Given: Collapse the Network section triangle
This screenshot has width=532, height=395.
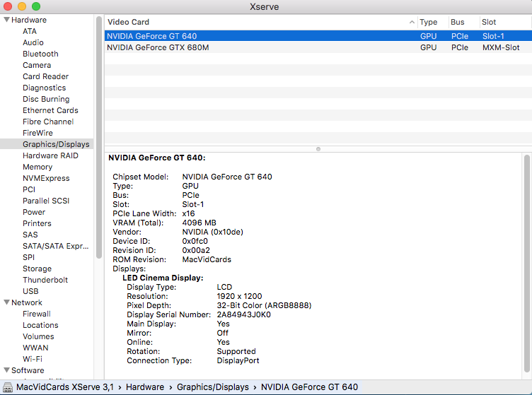Looking at the screenshot, I should click(6, 302).
